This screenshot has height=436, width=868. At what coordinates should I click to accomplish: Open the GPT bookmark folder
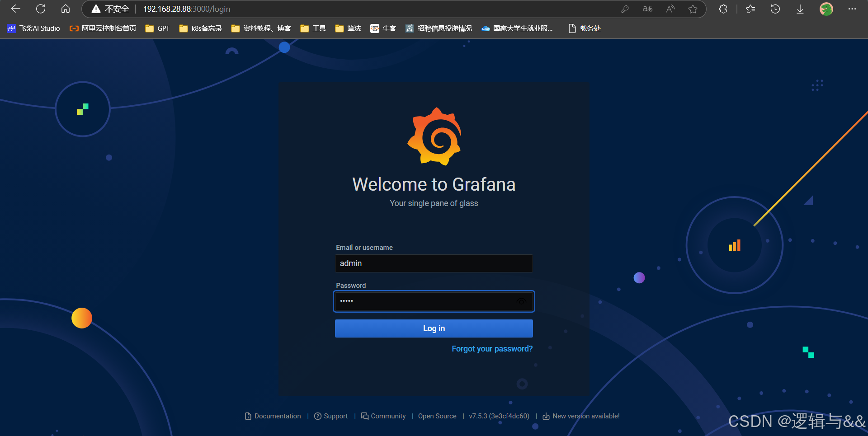point(157,28)
